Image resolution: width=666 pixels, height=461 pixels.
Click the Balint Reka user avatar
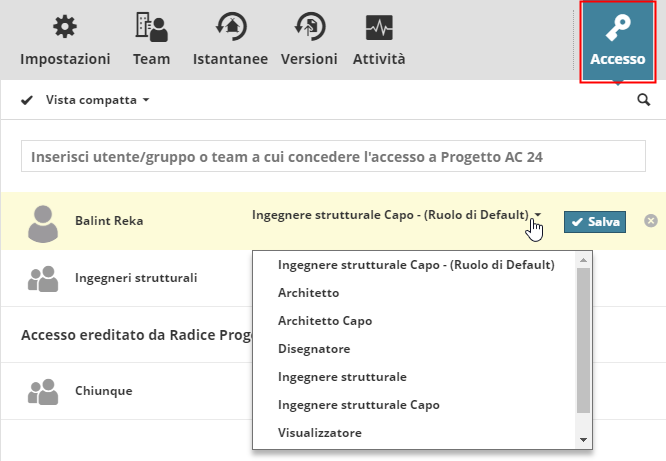[43, 222]
